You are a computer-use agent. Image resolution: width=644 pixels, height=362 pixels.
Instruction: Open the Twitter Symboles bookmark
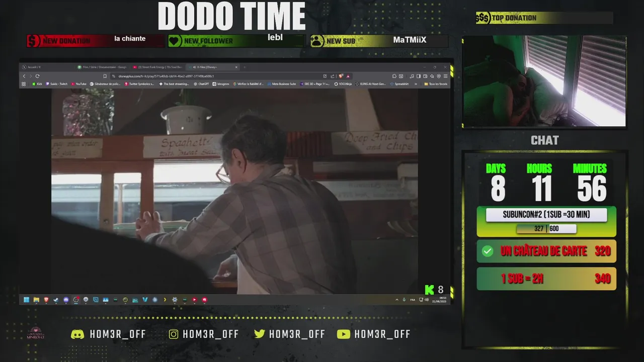coord(139,84)
